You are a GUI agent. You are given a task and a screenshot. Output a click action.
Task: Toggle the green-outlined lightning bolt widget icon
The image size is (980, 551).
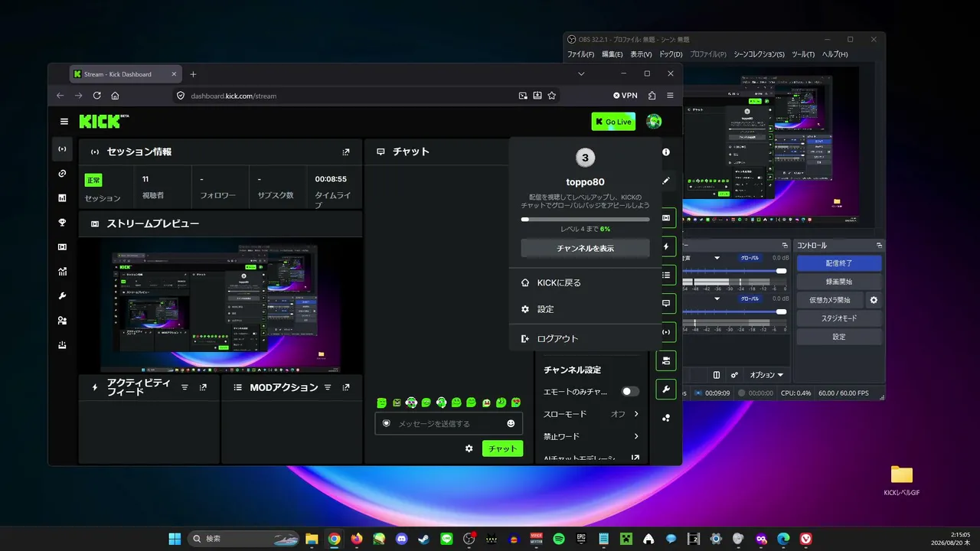(x=666, y=247)
